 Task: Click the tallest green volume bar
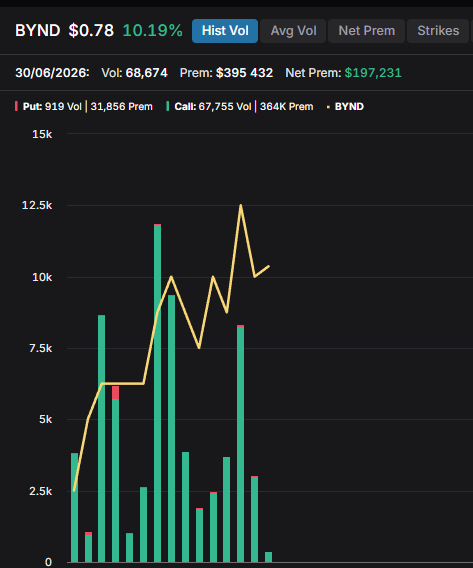click(158, 393)
